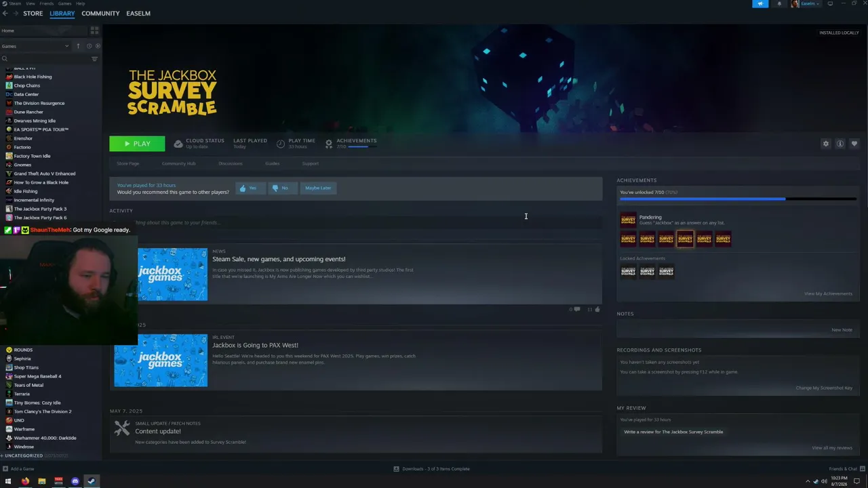Open Firefox from the Windows taskbar
The image size is (868, 488).
point(25,481)
